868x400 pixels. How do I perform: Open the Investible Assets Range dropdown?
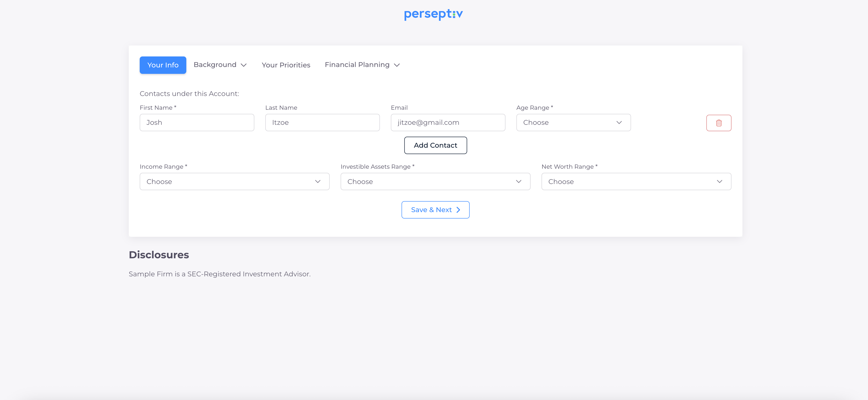click(435, 181)
